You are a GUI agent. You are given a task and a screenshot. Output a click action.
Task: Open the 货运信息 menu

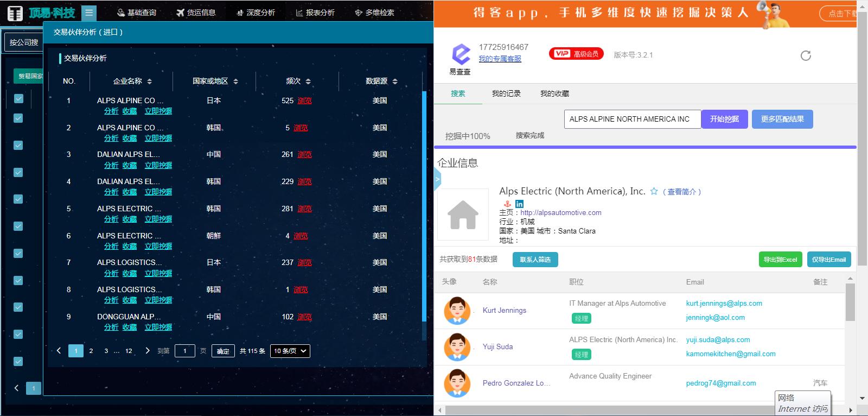(196, 12)
